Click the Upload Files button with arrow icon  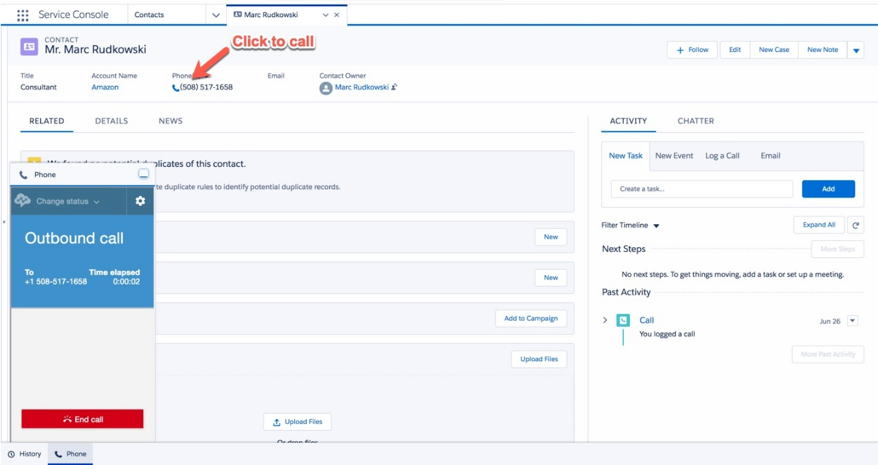tap(297, 422)
